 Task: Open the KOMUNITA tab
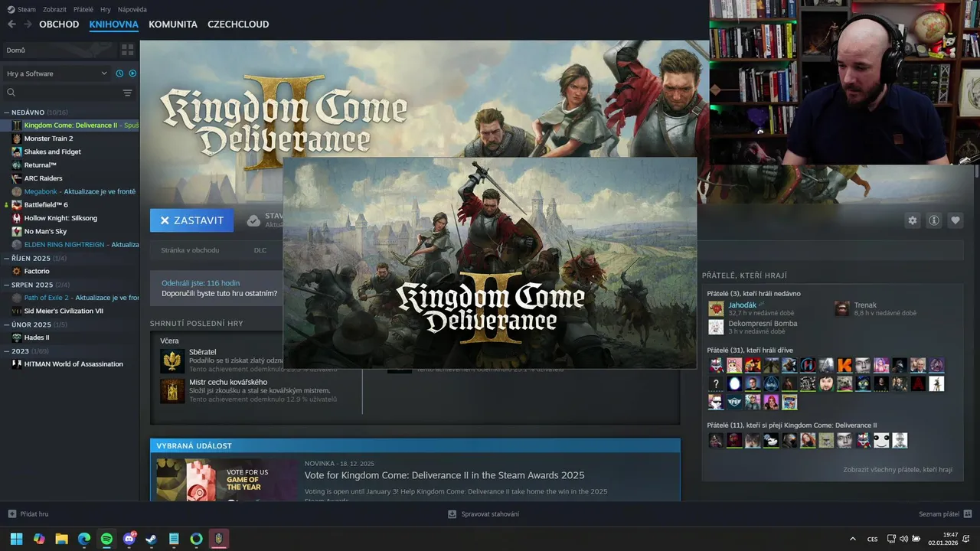click(173, 24)
